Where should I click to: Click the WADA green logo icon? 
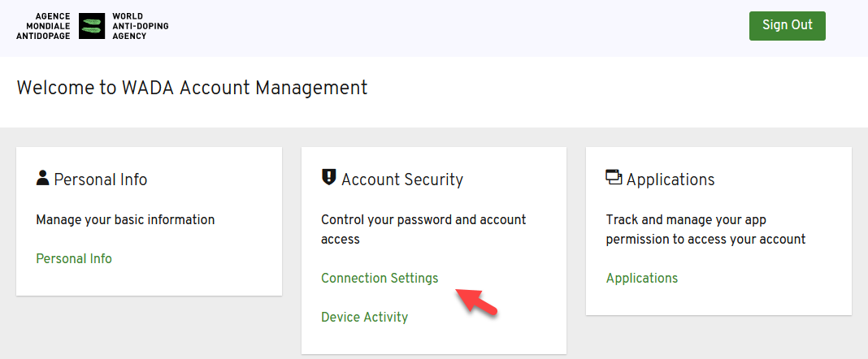click(x=92, y=26)
